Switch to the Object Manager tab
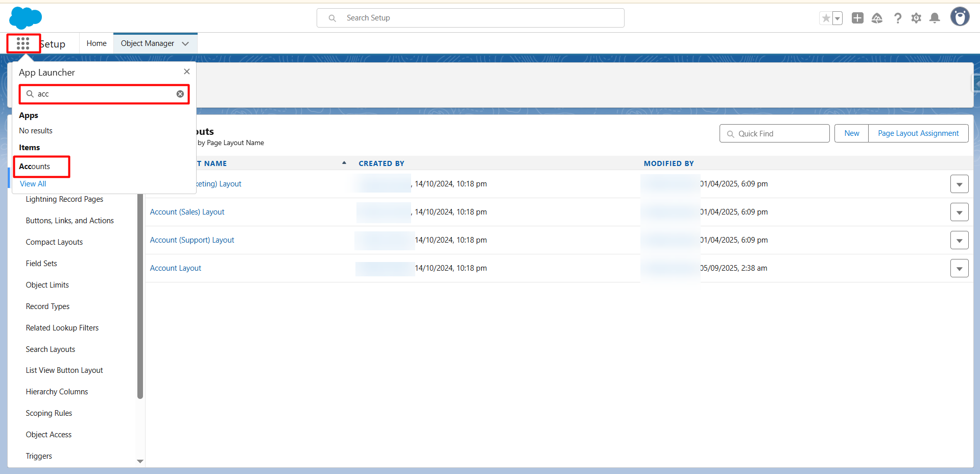The height and width of the screenshot is (474, 980). coord(148,43)
